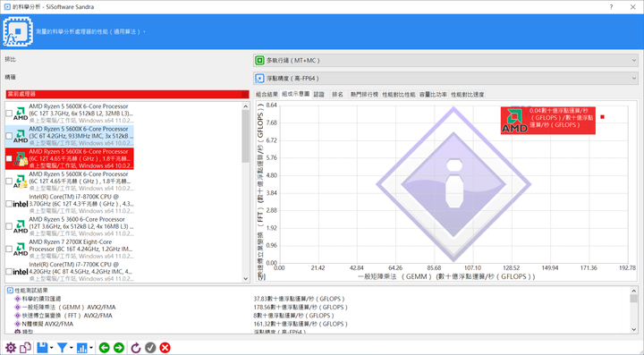Click the diamond icon beside 快速傅立葉變換 (FFT)
This screenshot has height=355, width=644.
coord(18,316)
